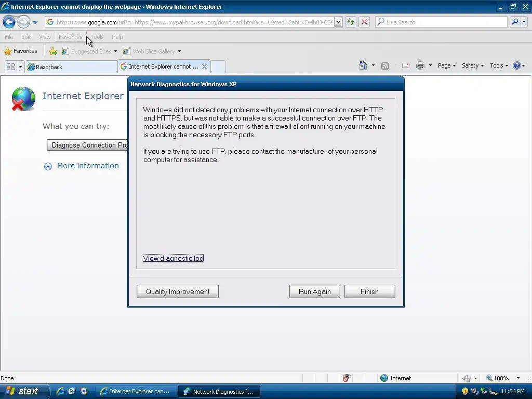Click the address bar URL field

click(189, 22)
